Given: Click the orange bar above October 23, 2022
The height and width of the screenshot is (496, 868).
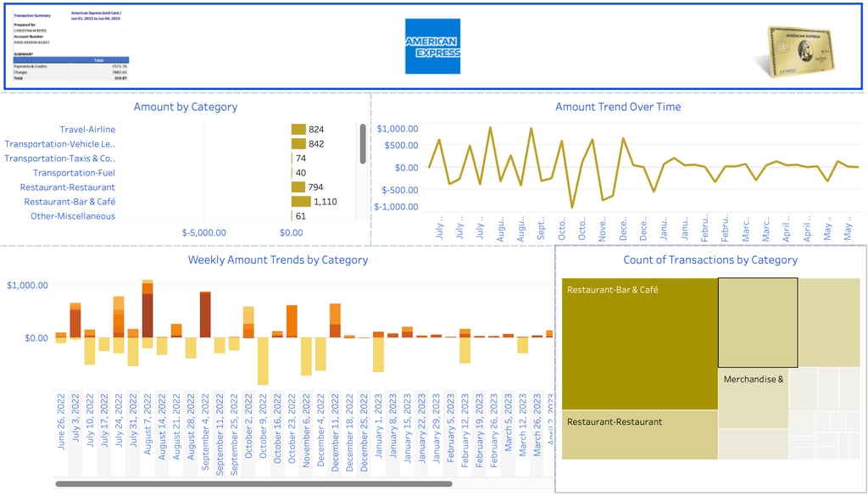Looking at the screenshot, I should pos(292,321).
